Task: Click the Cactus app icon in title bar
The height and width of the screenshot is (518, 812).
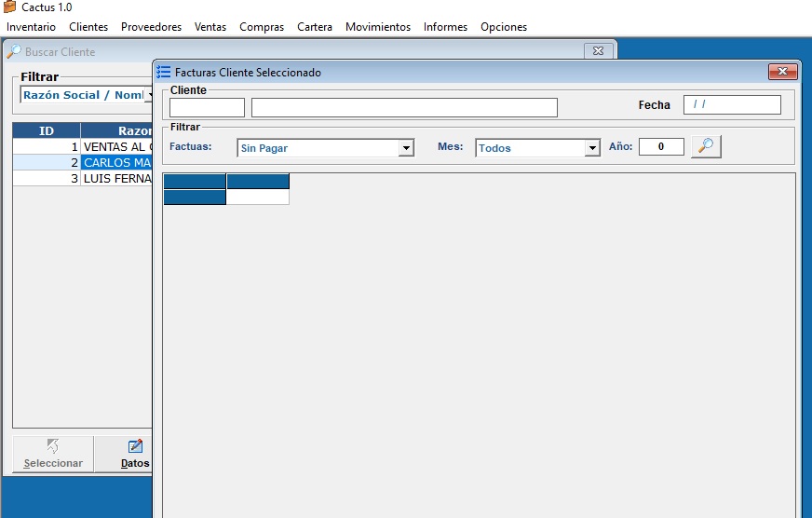Action: 10,7
